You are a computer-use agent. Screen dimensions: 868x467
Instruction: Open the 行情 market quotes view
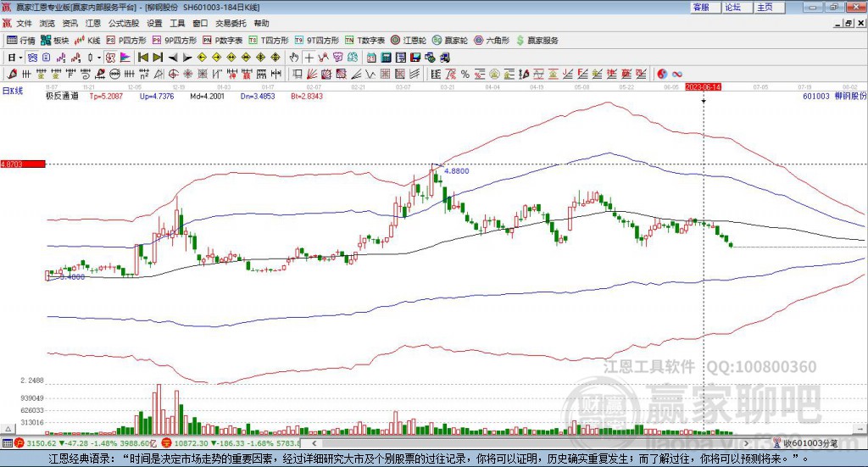point(20,41)
